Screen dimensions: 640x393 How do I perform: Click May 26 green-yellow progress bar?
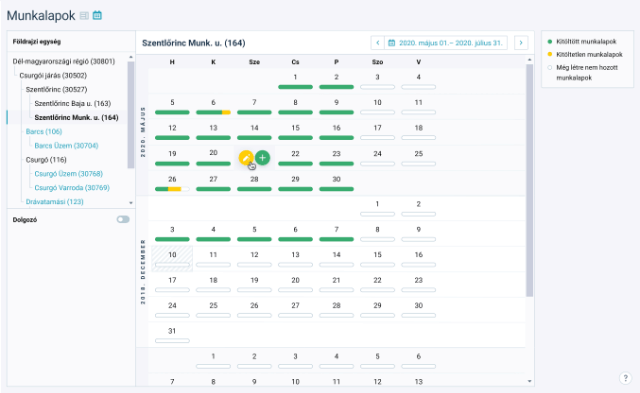(x=172, y=189)
